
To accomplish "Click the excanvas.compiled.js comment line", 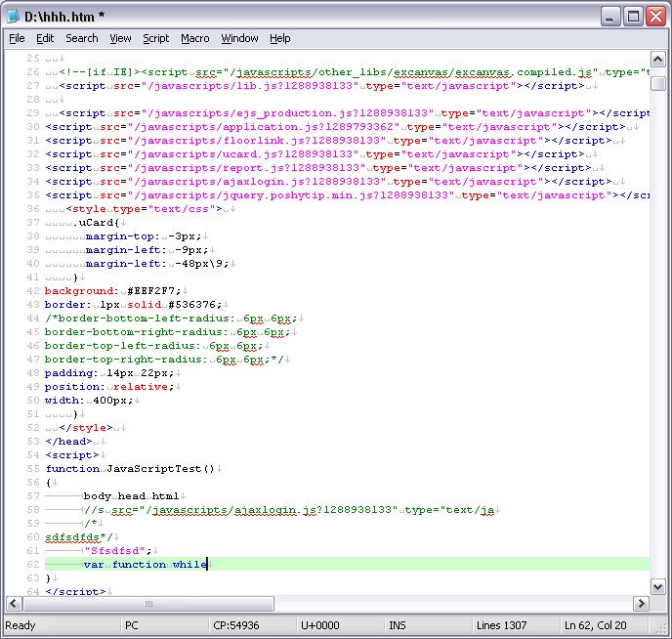I will [355, 72].
